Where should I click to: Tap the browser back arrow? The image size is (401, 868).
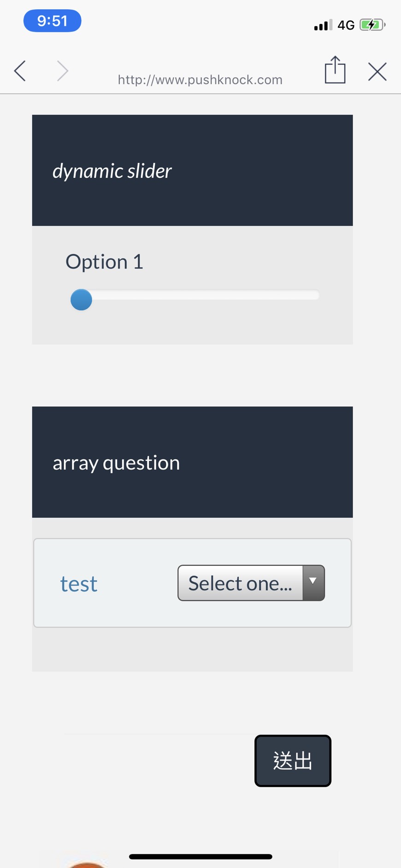[x=20, y=71]
